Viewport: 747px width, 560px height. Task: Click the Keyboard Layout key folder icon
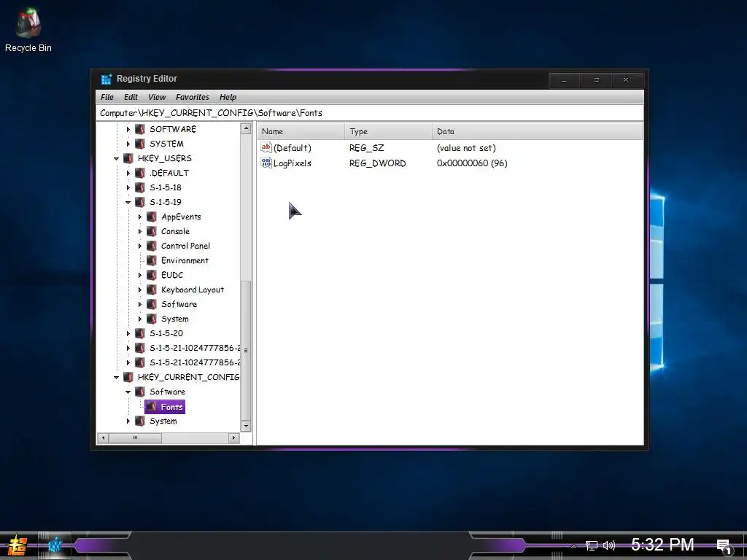click(x=152, y=289)
